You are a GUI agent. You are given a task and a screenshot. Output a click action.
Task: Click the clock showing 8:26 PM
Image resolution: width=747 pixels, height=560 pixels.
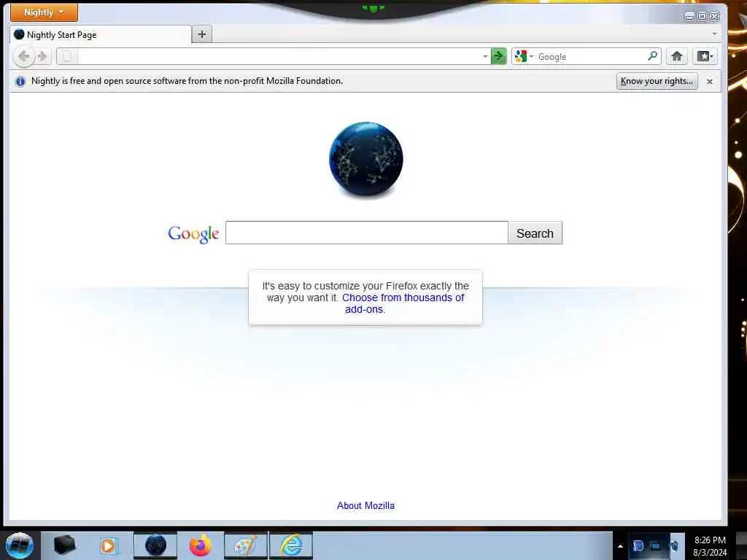(x=710, y=546)
